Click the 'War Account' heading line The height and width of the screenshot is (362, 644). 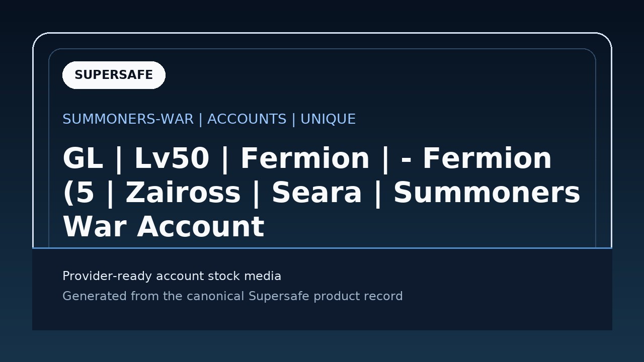click(163, 227)
